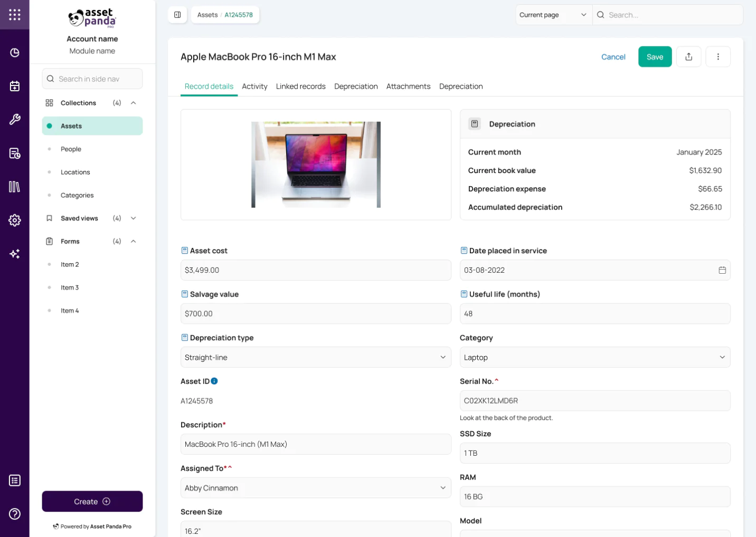This screenshot has height=537, width=756.
Task: Click the Asset cost field
Action: click(316, 270)
